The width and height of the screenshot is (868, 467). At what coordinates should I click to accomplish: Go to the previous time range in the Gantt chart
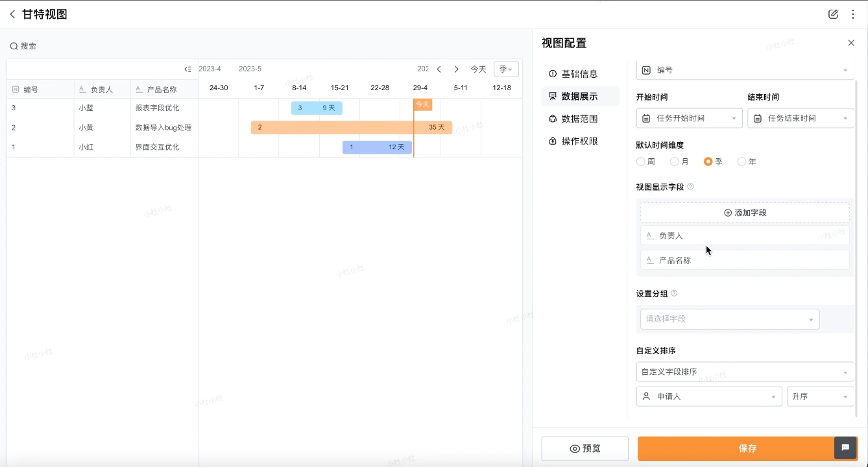tap(439, 69)
